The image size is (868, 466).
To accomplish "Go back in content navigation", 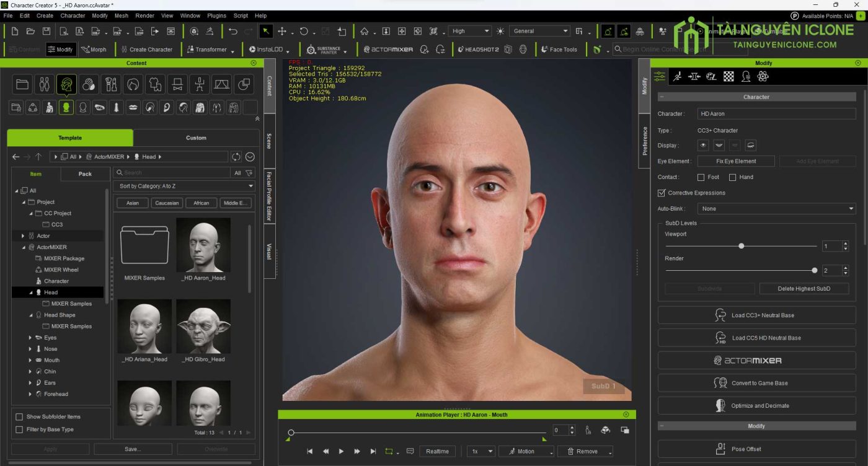I will 16,157.
